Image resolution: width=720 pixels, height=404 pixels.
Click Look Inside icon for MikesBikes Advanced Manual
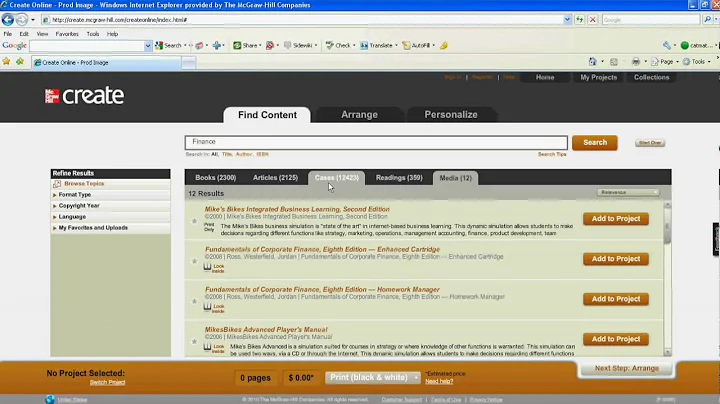[214, 348]
